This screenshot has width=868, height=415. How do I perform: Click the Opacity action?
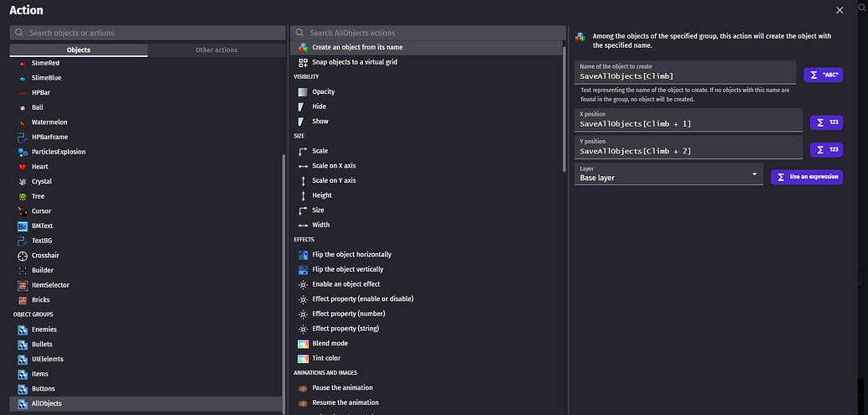(323, 91)
